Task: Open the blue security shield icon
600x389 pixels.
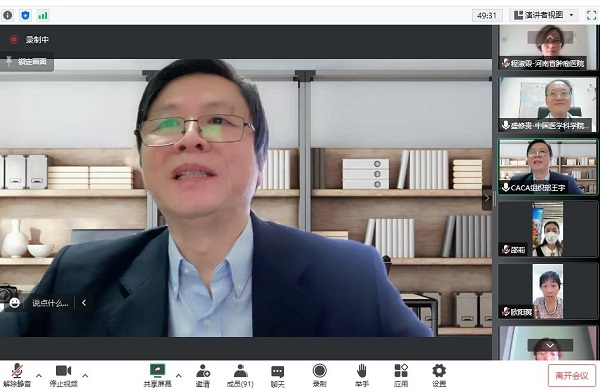Action: coord(25,15)
